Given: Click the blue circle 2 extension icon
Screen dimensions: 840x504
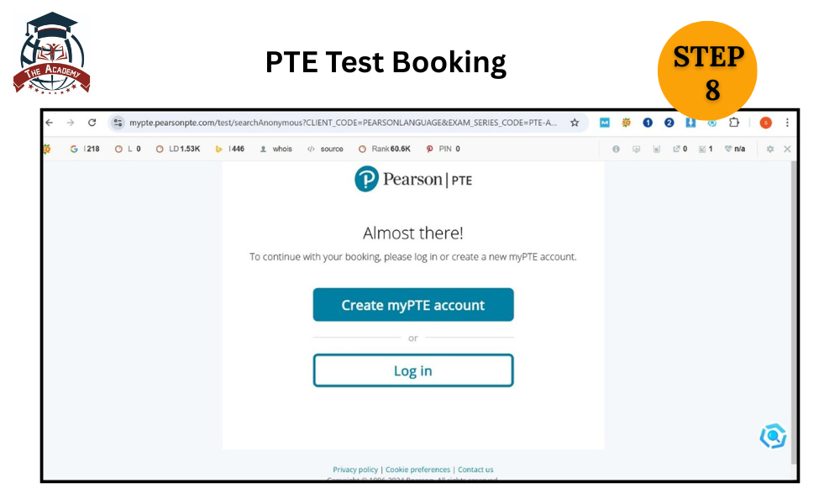Looking at the screenshot, I should [669, 123].
